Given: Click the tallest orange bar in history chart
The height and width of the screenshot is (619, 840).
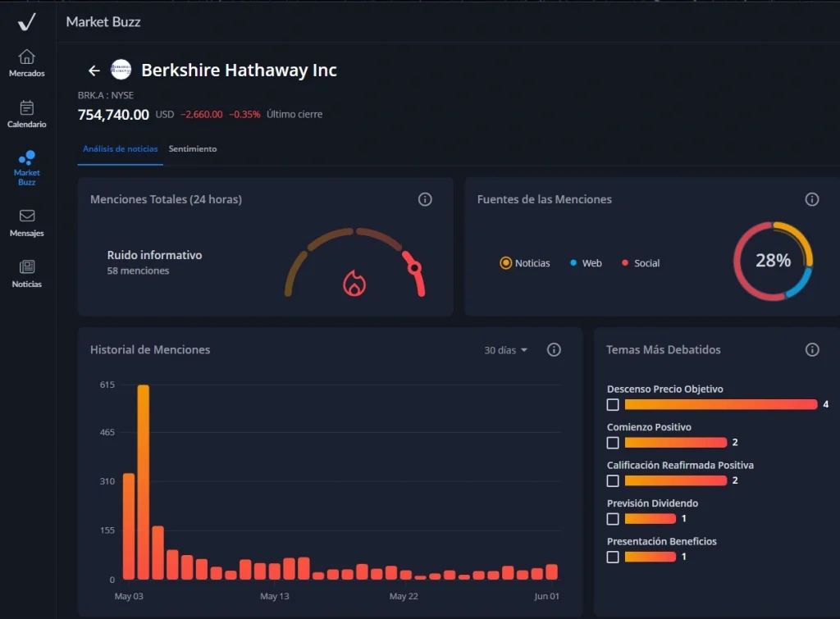Looking at the screenshot, I should tap(143, 482).
